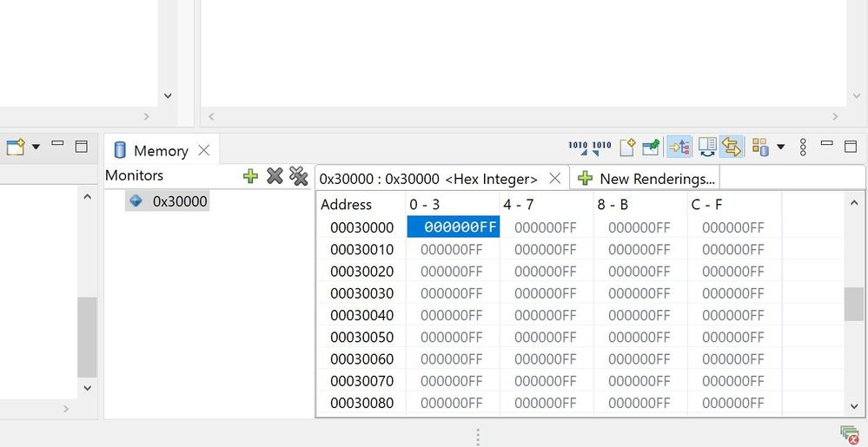868x447 pixels.
Task: Open the Switch Memory Monitor dropdown arrow
Action: (780, 148)
